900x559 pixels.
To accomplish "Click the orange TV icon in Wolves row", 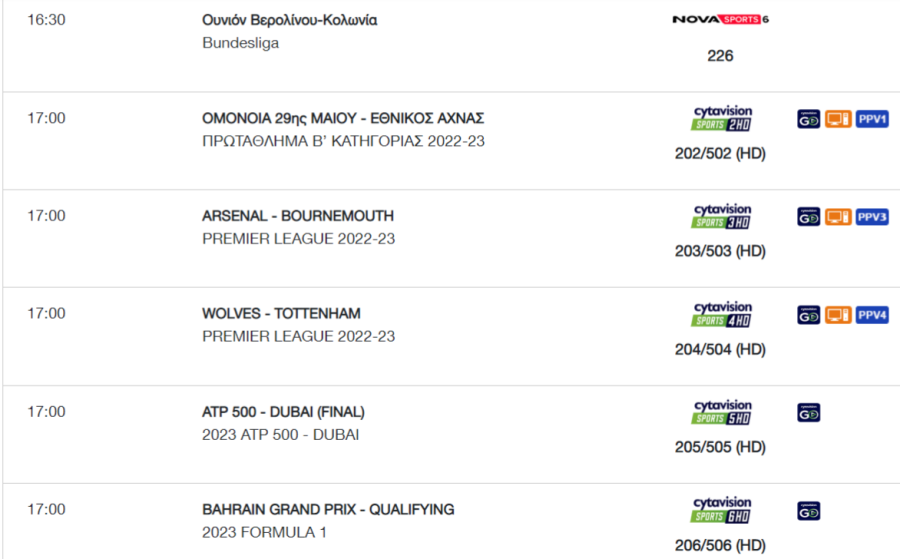I will point(838,315).
